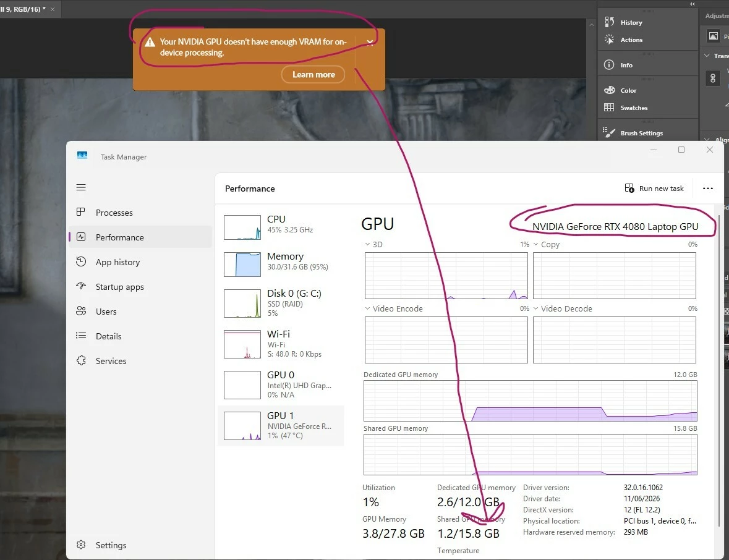Click the Startup apps gauge icon

[x=81, y=286]
